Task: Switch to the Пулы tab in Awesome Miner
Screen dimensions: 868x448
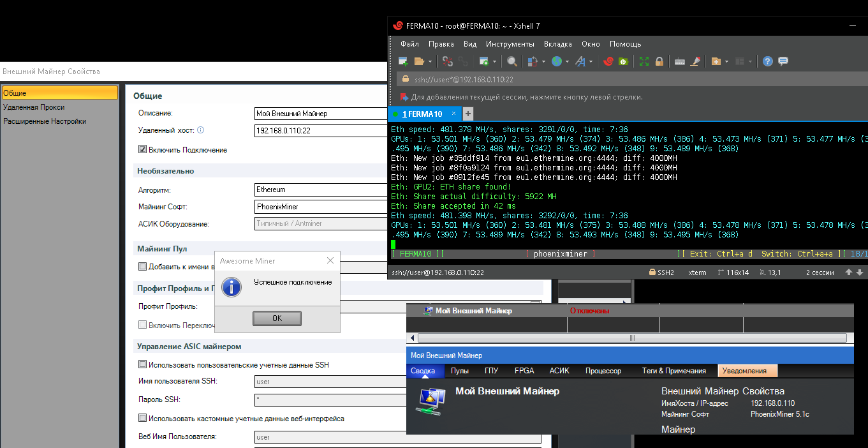Action: tap(460, 371)
